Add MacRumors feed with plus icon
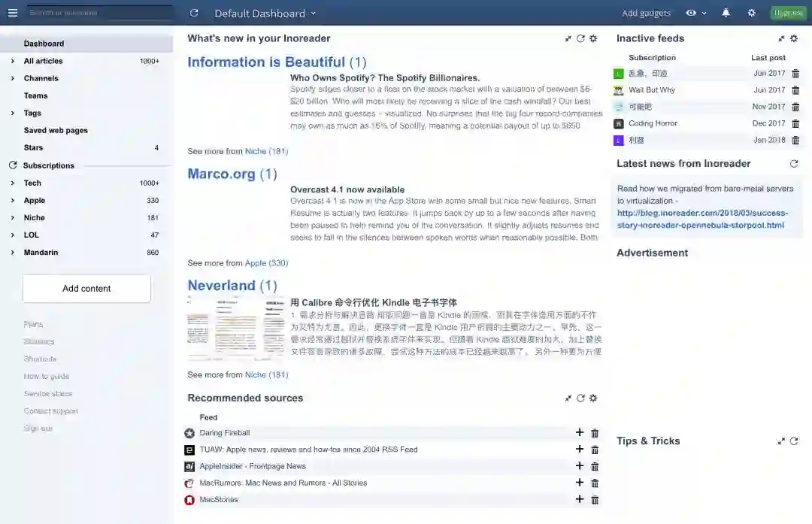Image resolution: width=812 pixels, height=524 pixels. (580, 482)
